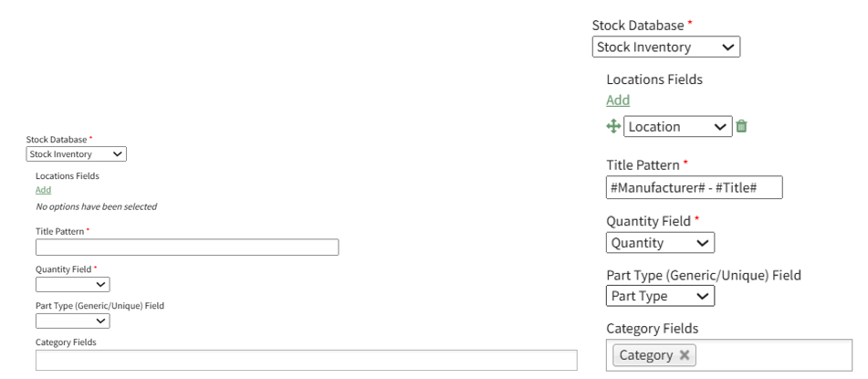Open the empty Quantity Field dropdown
Viewport: 868px width, 379px height.
(x=72, y=285)
